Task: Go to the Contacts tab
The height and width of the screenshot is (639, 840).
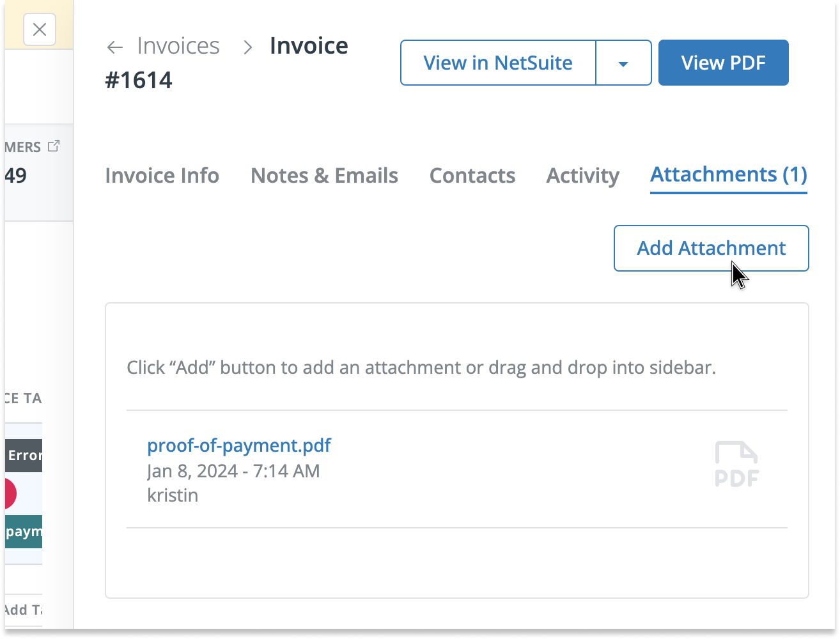Action: coord(472,176)
